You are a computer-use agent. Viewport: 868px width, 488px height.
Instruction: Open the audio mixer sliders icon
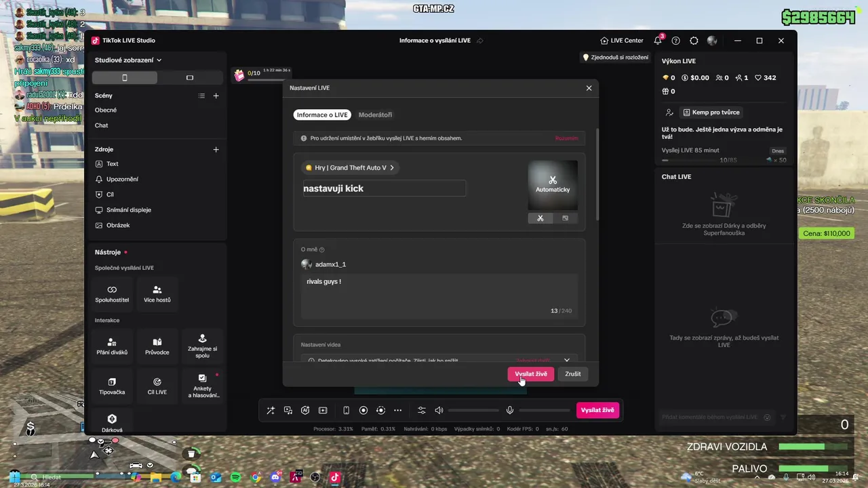point(422,410)
